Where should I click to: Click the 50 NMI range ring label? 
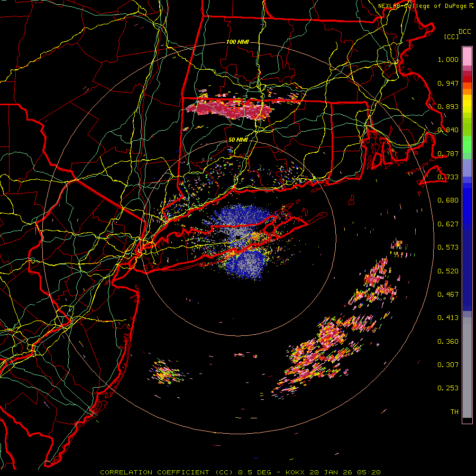[238, 140]
